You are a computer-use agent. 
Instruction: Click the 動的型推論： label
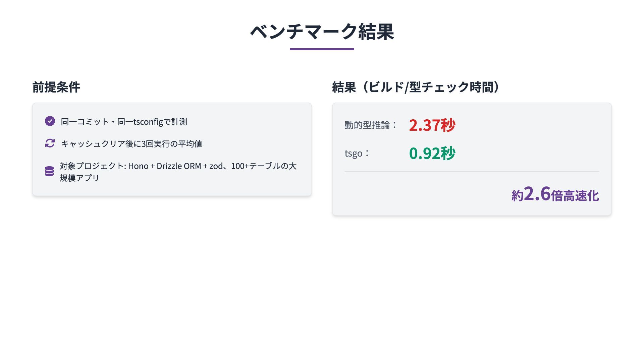point(371,125)
